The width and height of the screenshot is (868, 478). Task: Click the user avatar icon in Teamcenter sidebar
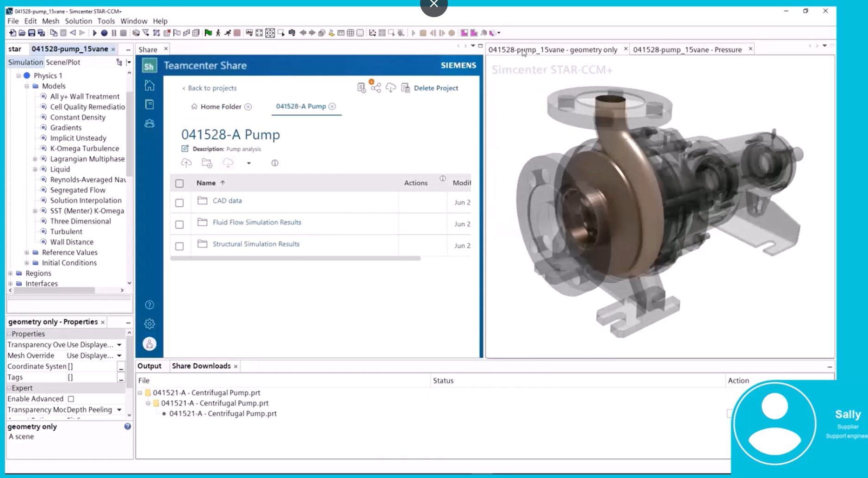tap(149, 344)
